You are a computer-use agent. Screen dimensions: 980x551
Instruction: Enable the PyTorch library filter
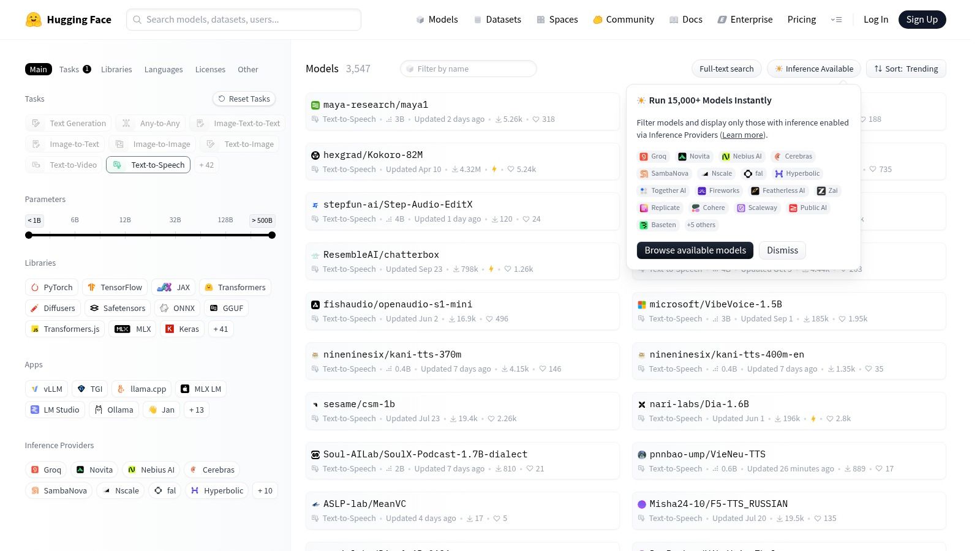pyautogui.click(x=51, y=287)
